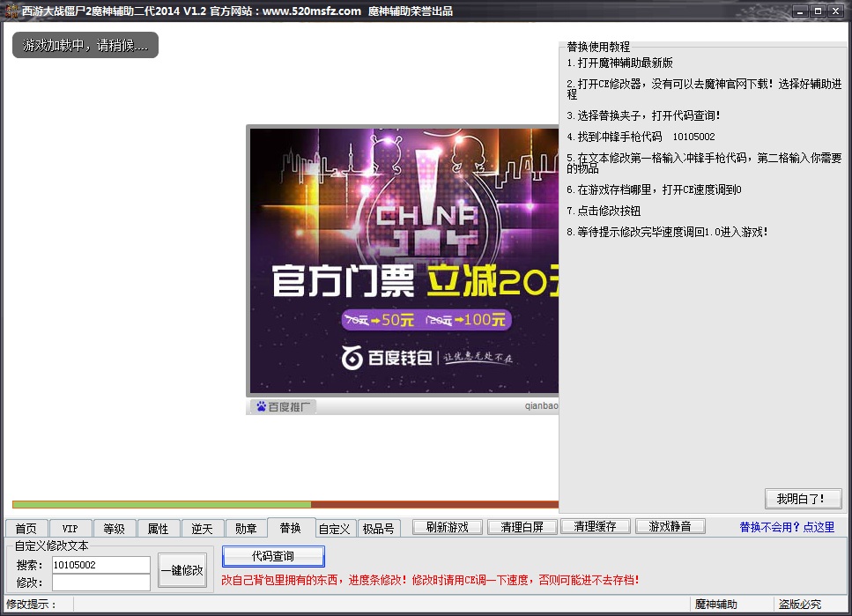Open the 首页 tab
The height and width of the screenshot is (616, 852).
(26, 529)
